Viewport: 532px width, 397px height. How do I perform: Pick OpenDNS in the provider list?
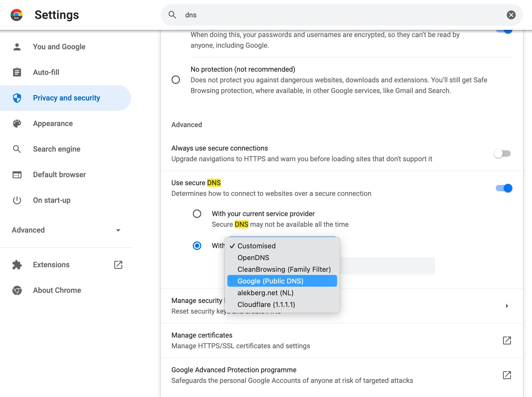tap(253, 258)
